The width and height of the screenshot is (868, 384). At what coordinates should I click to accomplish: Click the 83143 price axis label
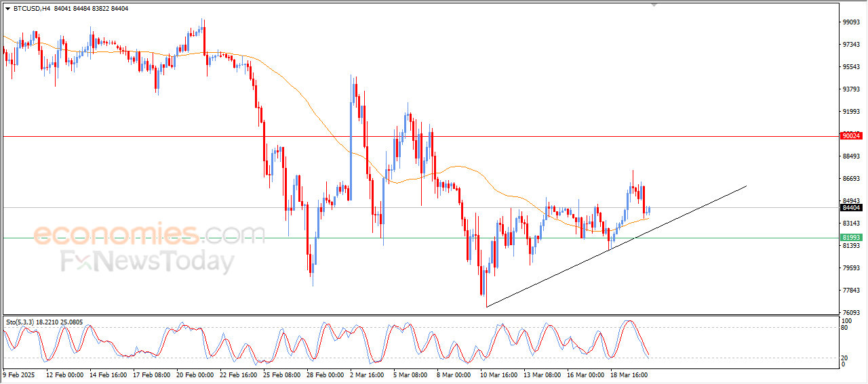tap(851, 223)
